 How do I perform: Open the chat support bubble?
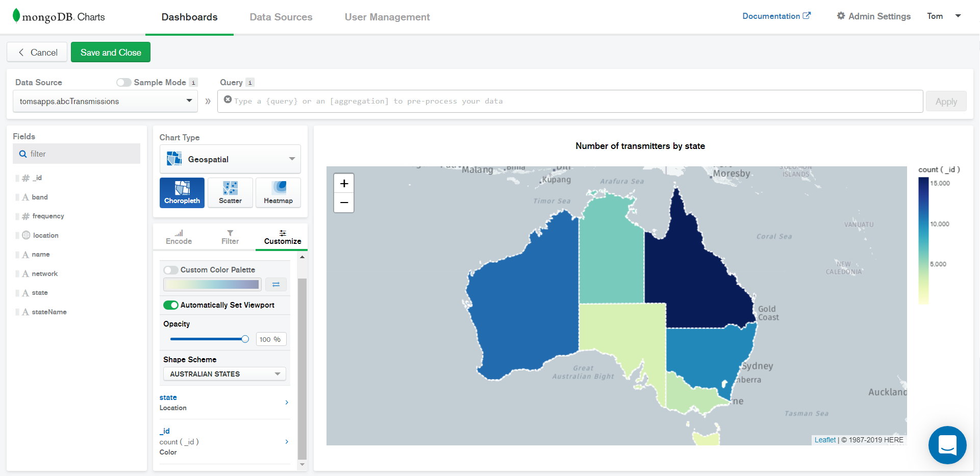click(947, 445)
